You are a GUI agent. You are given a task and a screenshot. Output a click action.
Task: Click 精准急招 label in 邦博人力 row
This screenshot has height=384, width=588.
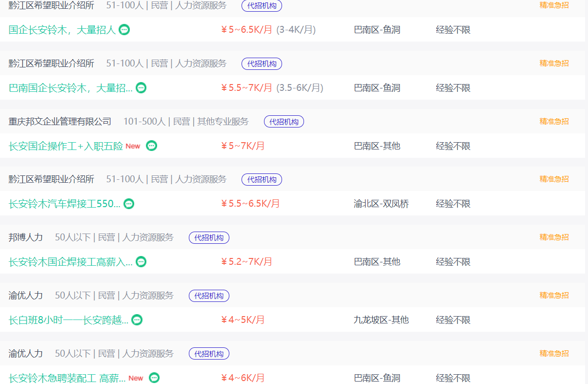click(554, 237)
